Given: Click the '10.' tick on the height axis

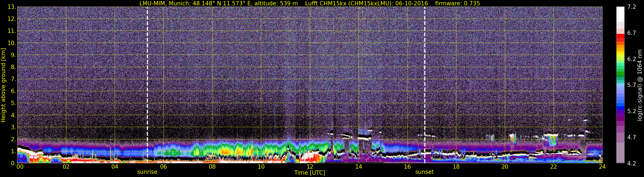Looking at the screenshot, I should coord(12,43).
